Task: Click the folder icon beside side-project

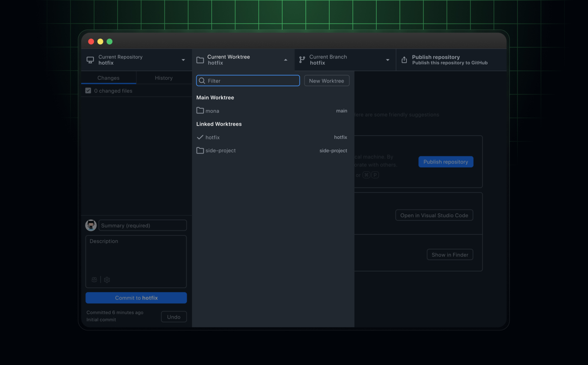Action: [200, 150]
